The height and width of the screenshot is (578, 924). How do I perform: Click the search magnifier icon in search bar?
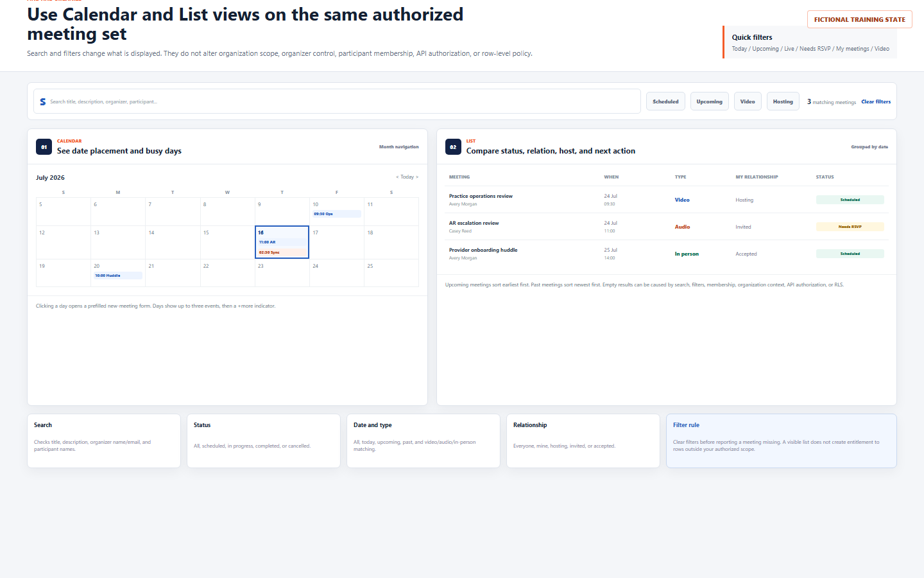click(43, 101)
